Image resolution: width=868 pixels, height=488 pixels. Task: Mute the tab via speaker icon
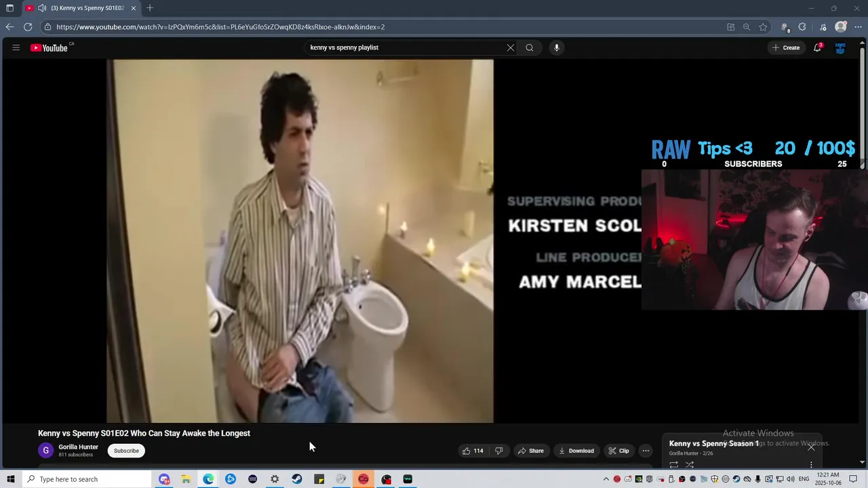click(x=43, y=8)
